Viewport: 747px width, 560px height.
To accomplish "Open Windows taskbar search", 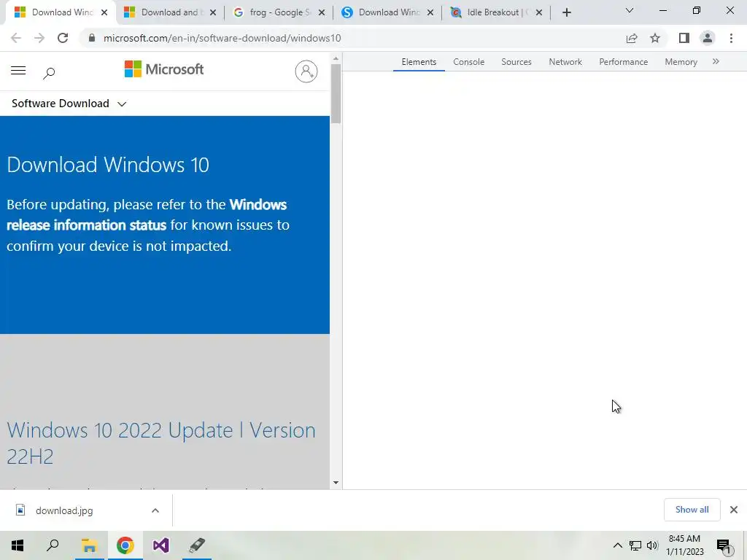I will 53,545.
